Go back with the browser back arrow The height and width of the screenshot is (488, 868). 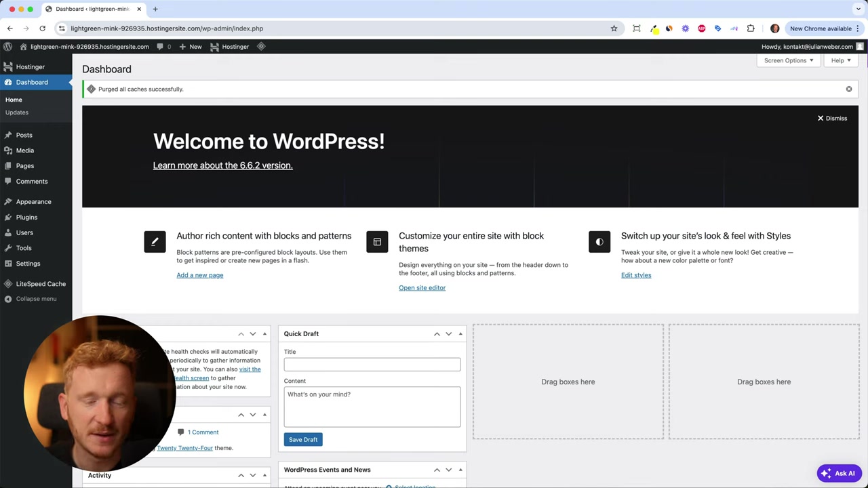(x=9, y=28)
